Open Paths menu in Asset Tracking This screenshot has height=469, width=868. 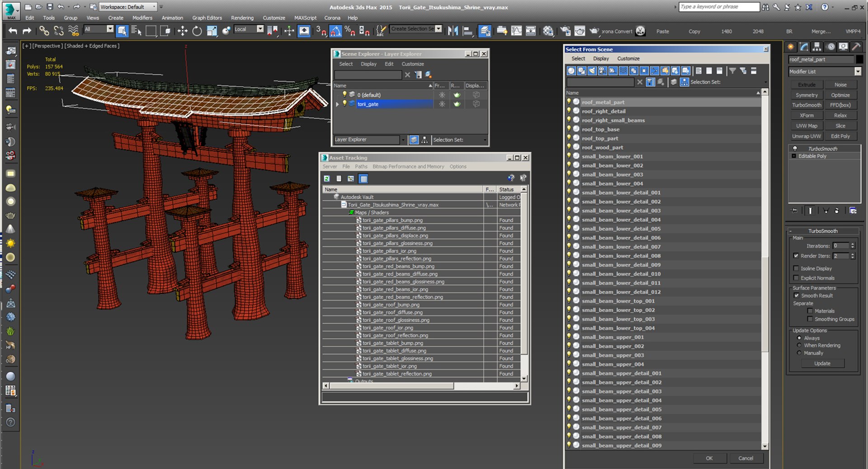coord(361,166)
